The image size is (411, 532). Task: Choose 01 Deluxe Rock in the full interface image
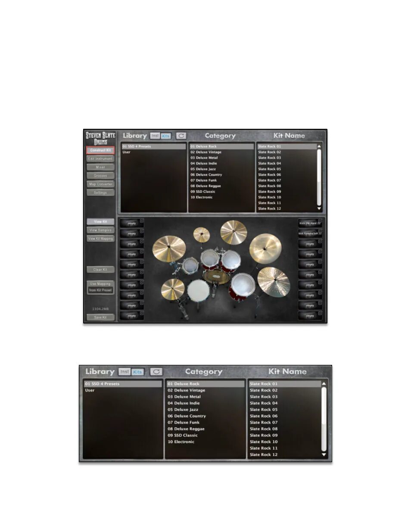click(221, 146)
